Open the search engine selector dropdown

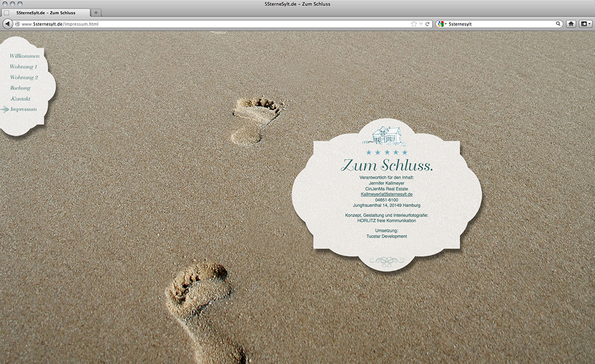[441, 24]
